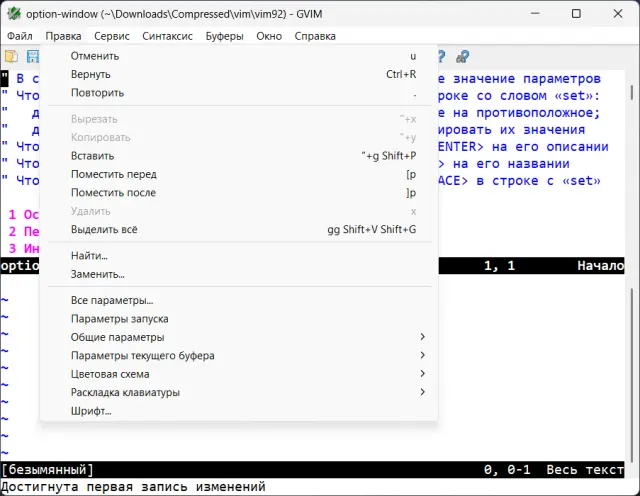This screenshot has height=496, width=640.
Task: Click the question mark Help toolbar icon
Action: [x=441, y=56]
